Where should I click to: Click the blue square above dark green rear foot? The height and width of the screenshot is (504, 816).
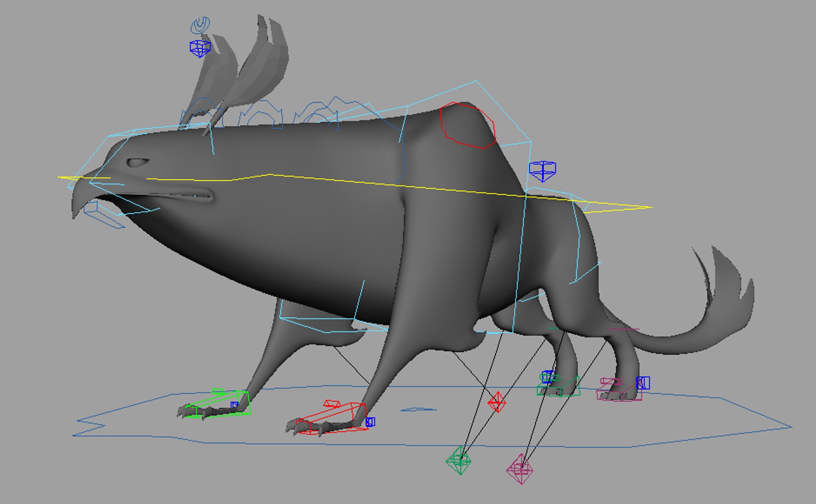pos(547,376)
